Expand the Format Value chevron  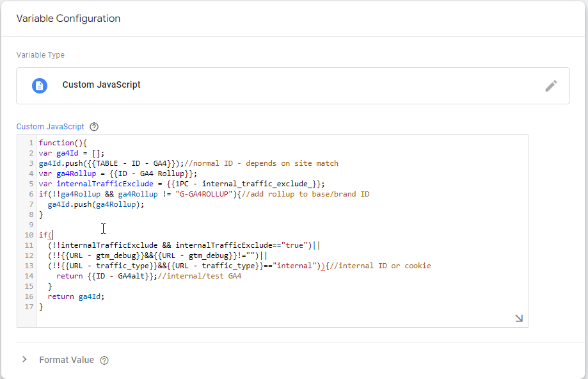(24, 360)
